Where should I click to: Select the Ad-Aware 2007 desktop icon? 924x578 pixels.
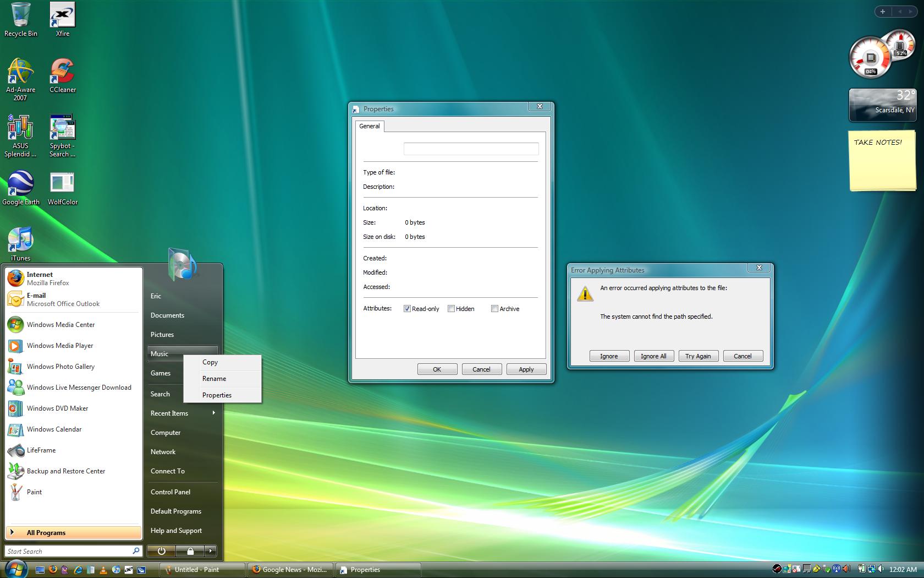point(20,80)
